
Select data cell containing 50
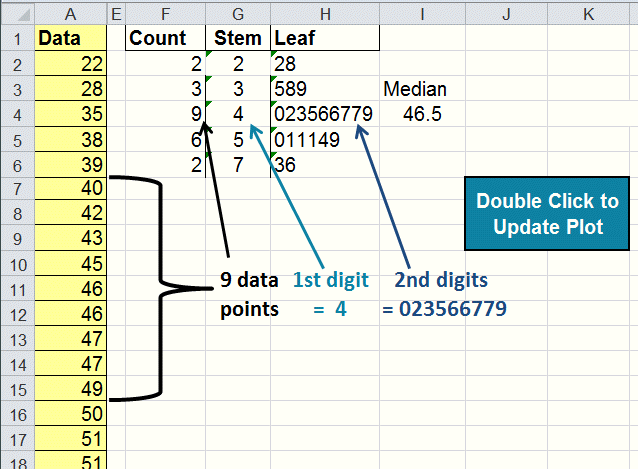click(71, 414)
